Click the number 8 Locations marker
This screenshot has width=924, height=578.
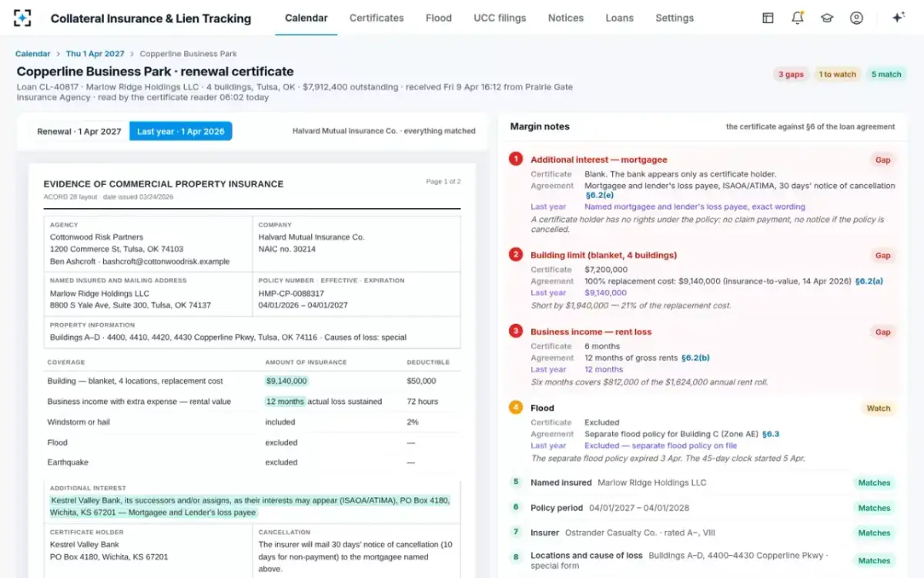click(x=516, y=557)
